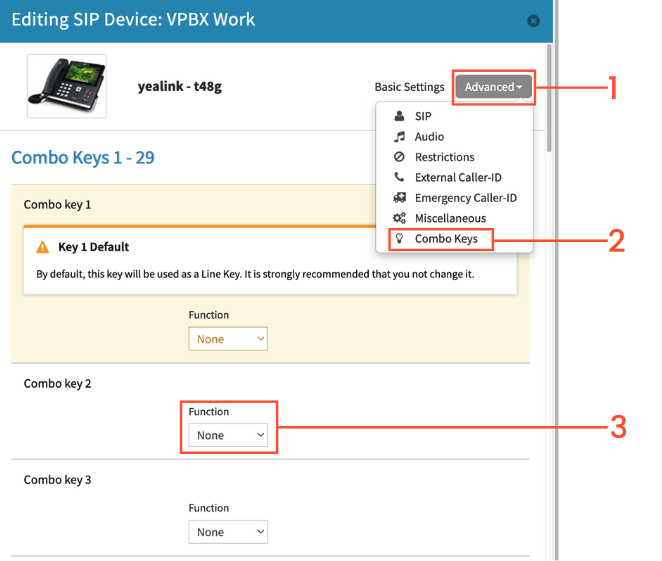Choose External Caller-ID menu entry

point(458,177)
